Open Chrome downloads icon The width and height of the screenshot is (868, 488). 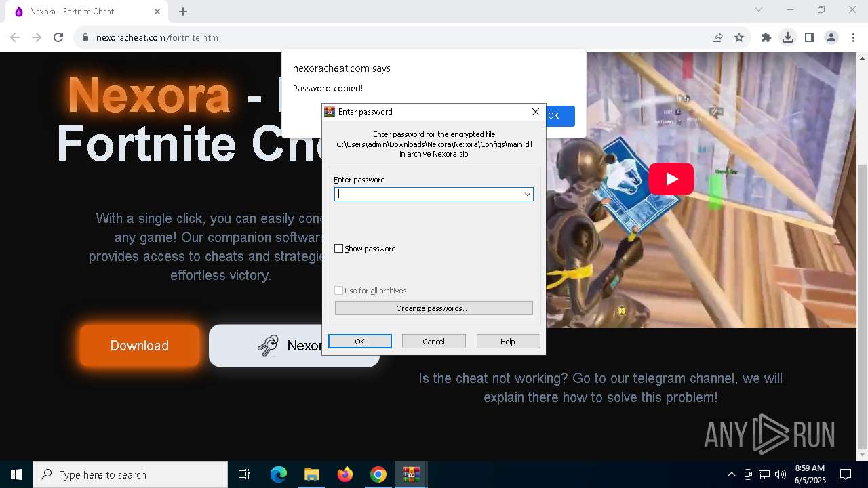[x=788, y=37]
